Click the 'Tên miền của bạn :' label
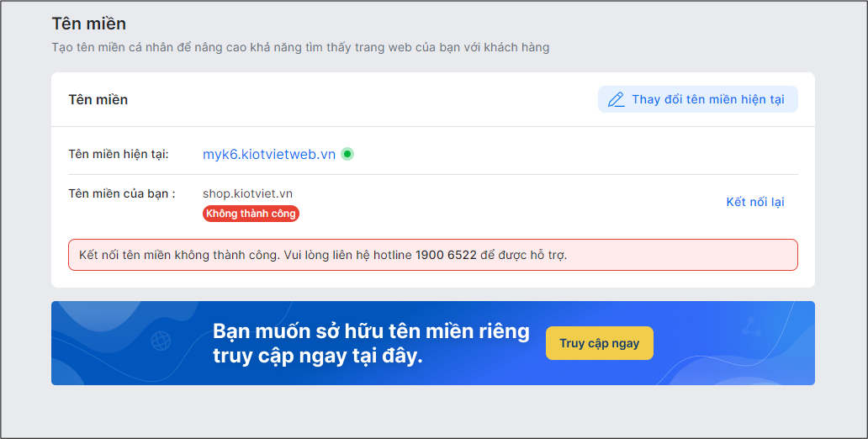The width and height of the screenshot is (868, 439). tap(122, 193)
